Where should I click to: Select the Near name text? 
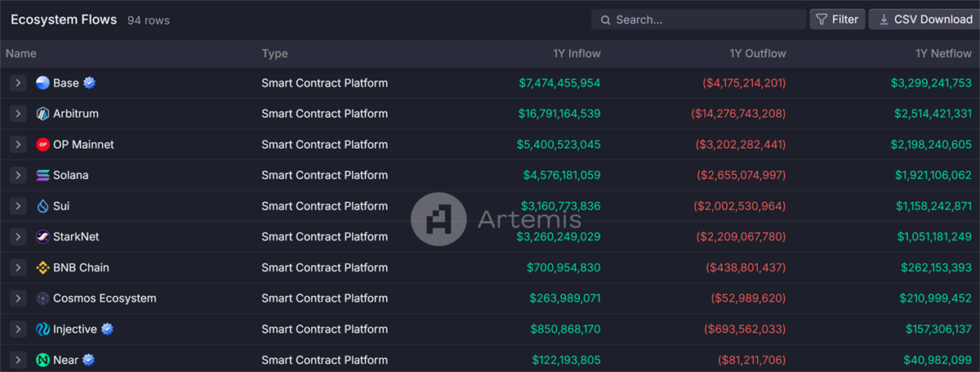tap(66, 360)
